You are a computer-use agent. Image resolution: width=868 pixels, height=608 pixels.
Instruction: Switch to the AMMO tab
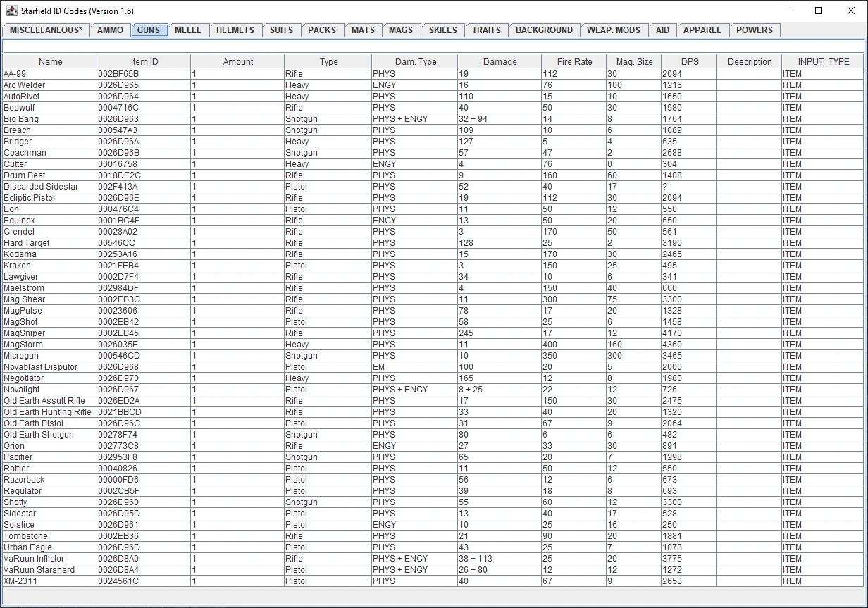click(x=111, y=30)
